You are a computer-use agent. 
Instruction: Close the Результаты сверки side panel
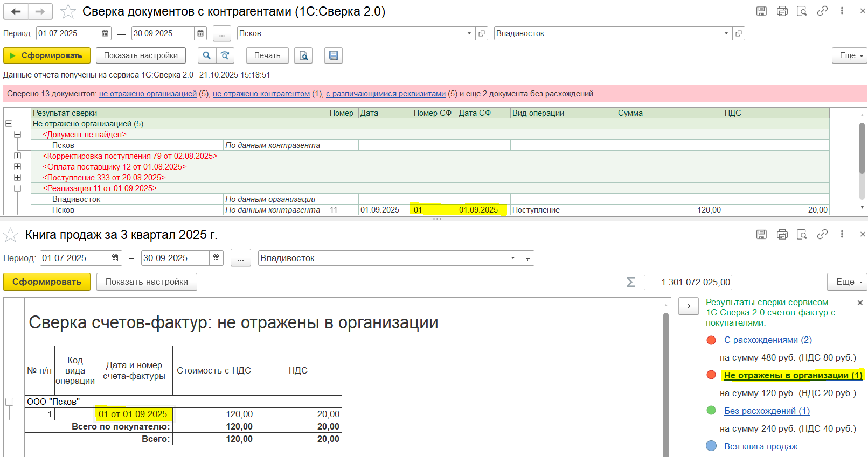tap(860, 303)
